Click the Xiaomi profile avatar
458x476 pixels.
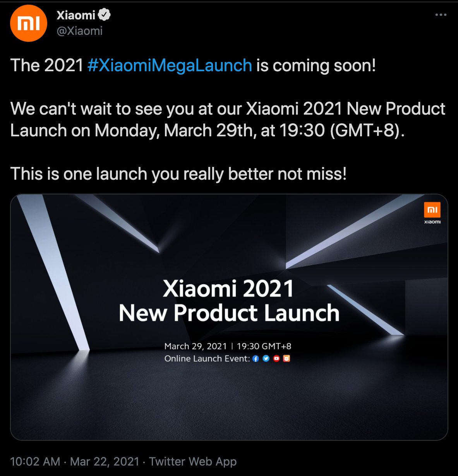(x=28, y=23)
